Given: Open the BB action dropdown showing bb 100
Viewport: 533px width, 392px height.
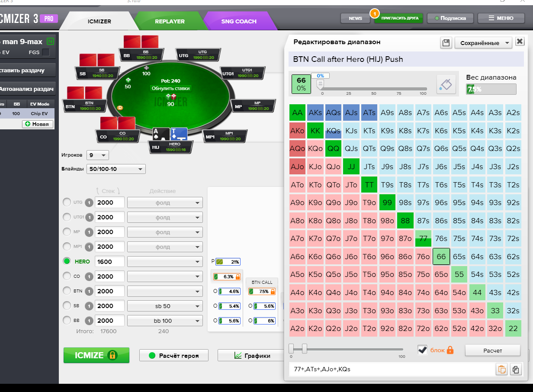Looking at the screenshot, I should [x=165, y=321].
